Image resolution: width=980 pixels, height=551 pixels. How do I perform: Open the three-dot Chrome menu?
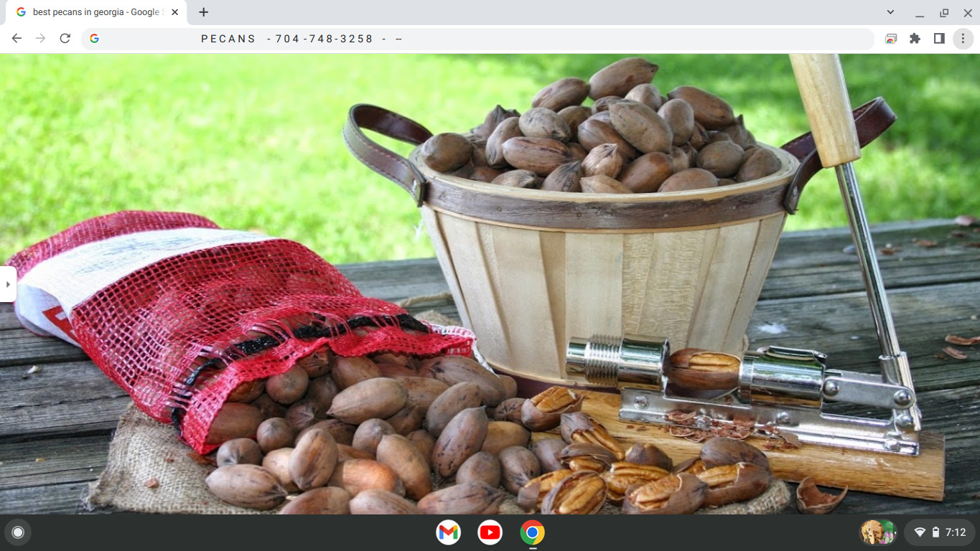coord(963,38)
